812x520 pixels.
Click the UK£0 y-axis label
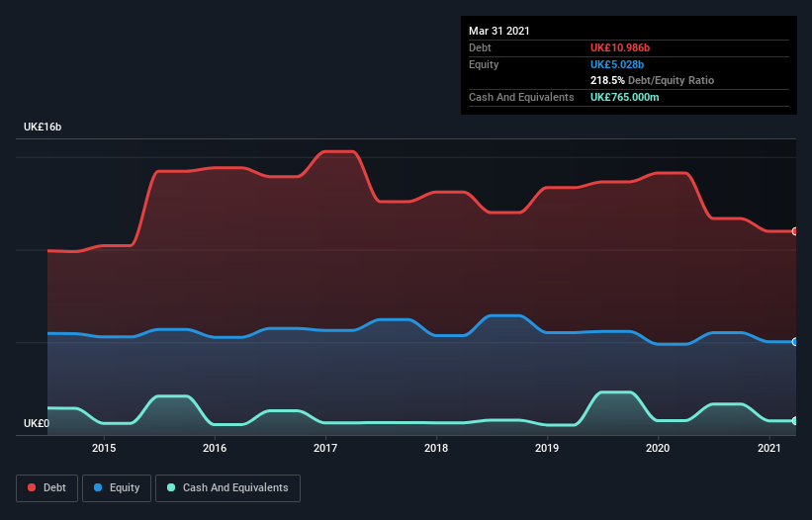[37, 423]
